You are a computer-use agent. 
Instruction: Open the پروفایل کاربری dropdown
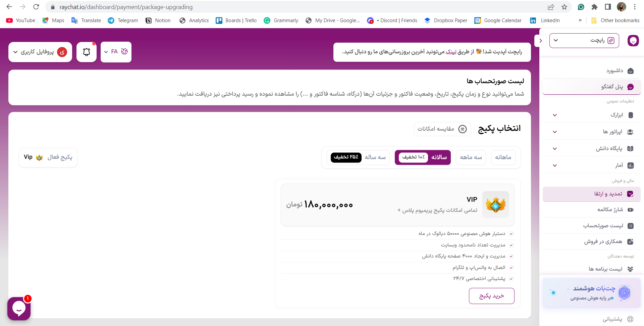(x=40, y=52)
